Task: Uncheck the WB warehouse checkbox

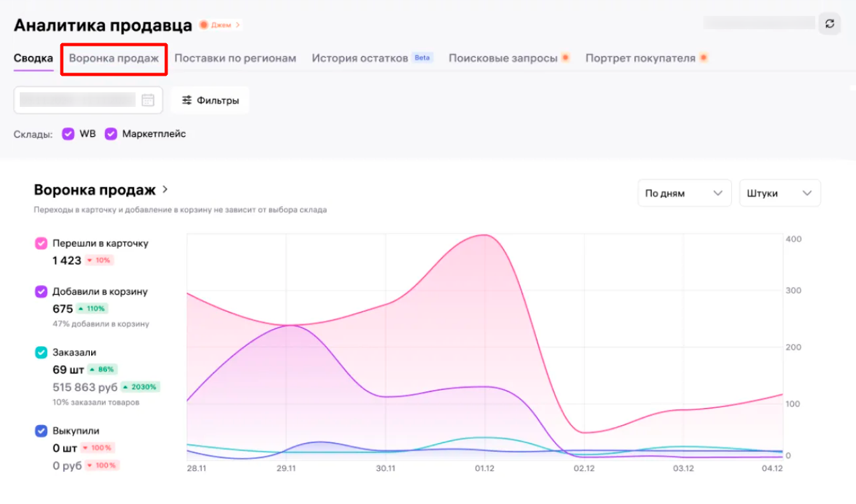Action: (68, 134)
